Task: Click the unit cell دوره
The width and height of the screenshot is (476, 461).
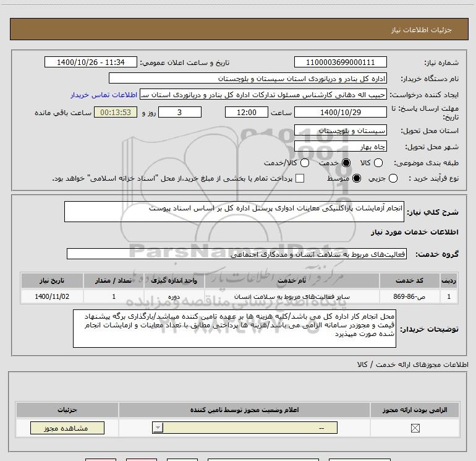Action: [174, 296]
